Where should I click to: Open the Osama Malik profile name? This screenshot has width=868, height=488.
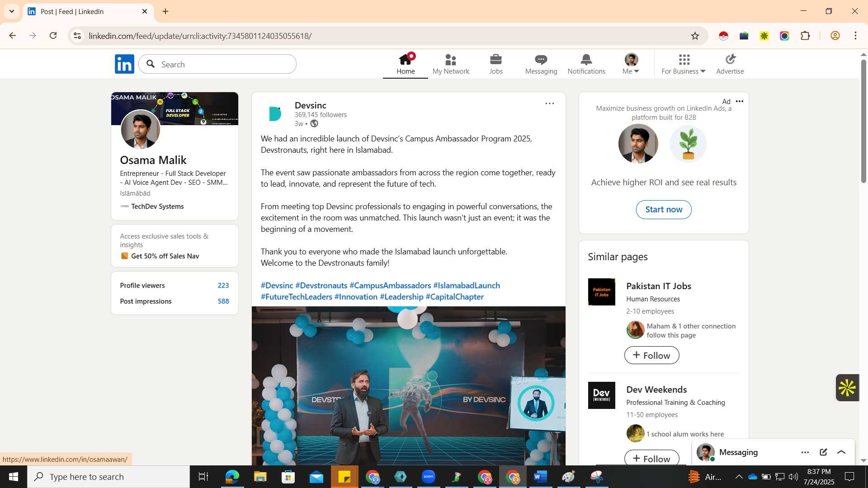point(153,160)
